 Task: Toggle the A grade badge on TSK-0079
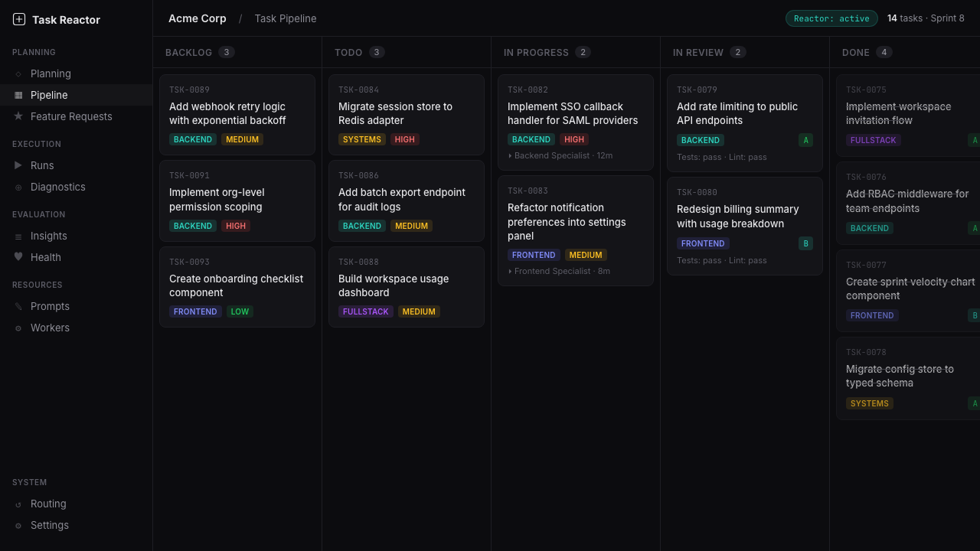[805, 141]
